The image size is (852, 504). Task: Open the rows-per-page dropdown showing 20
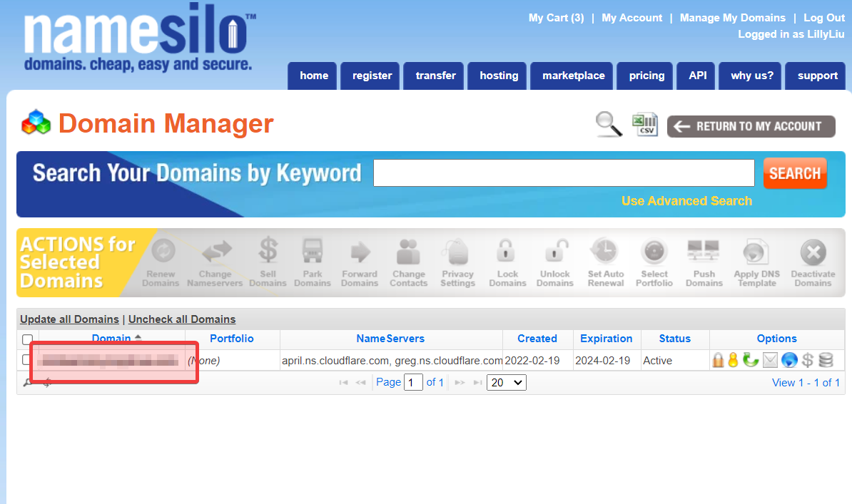point(506,383)
